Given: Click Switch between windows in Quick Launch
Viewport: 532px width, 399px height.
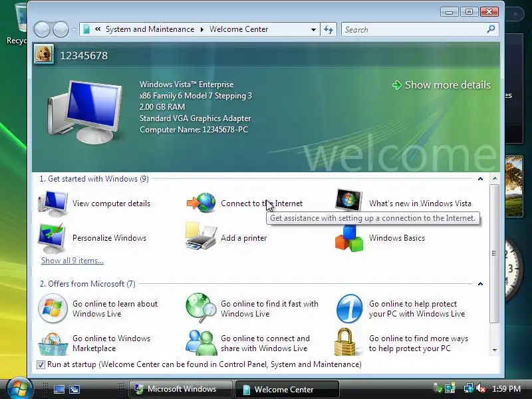Looking at the screenshot, I should 74,389.
